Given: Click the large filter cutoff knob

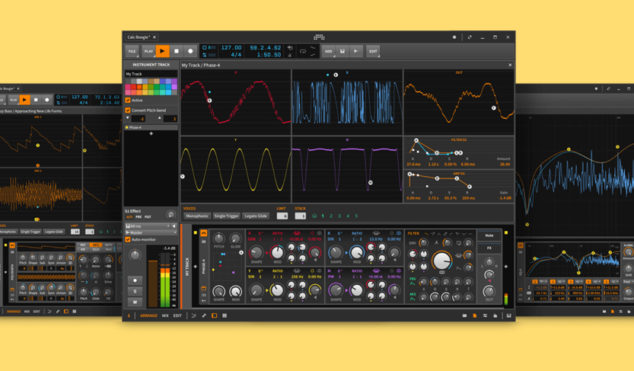Looking at the screenshot, I should click(442, 261).
